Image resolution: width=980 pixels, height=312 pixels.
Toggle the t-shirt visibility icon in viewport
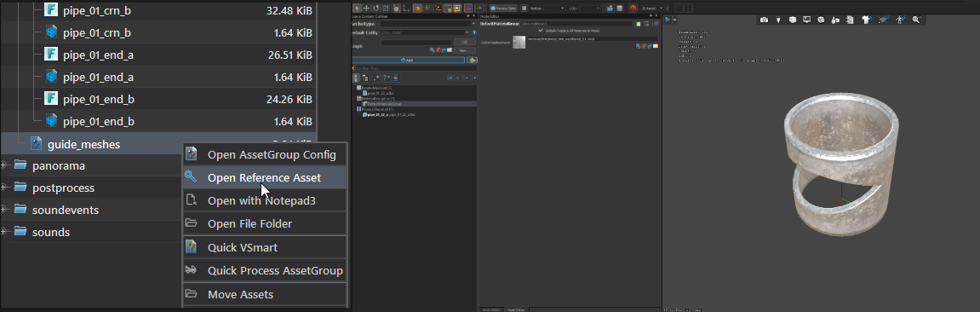[867, 20]
